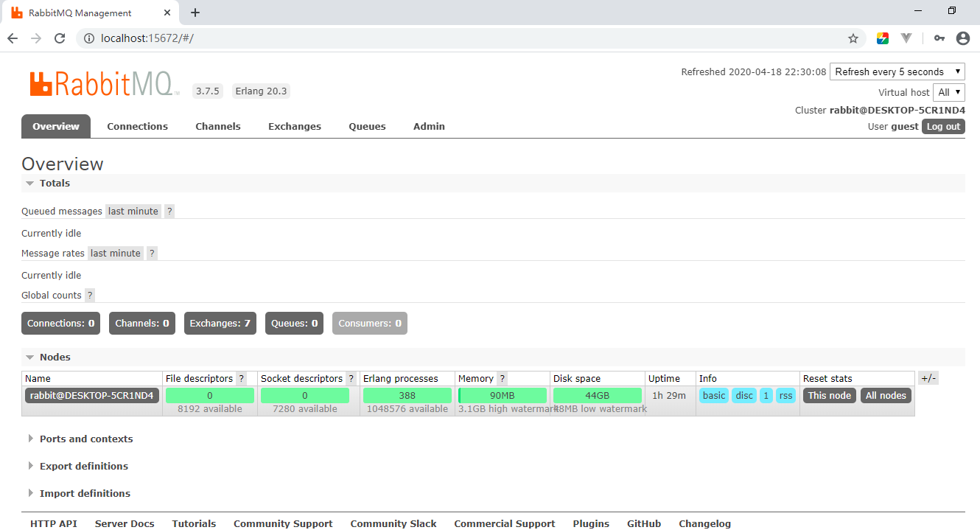Switch to the Connections tab

tap(138, 126)
